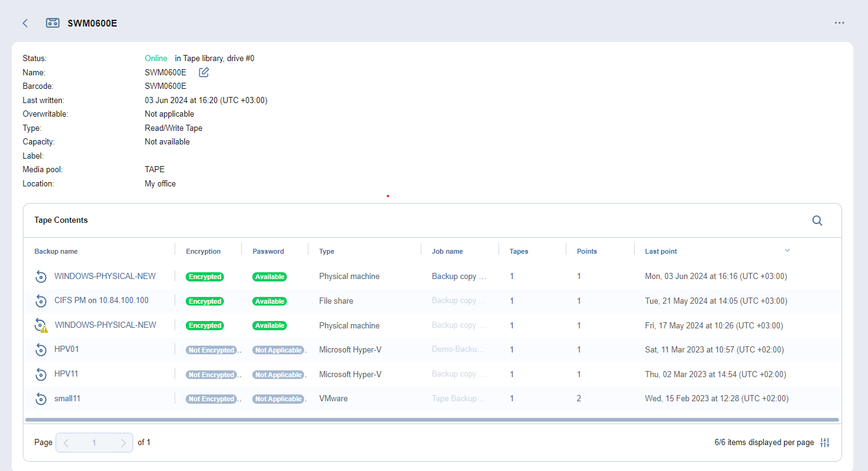This screenshot has height=471, width=868.
Task: Click the warning recovery icon for WINDOWS-PHYSICAL-NEW
Action: tap(41, 325)
